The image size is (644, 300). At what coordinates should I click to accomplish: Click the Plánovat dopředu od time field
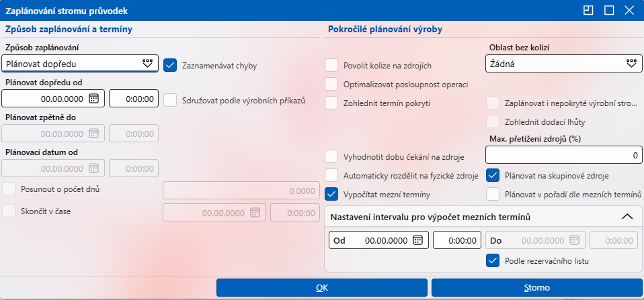[x=134, y=99]
